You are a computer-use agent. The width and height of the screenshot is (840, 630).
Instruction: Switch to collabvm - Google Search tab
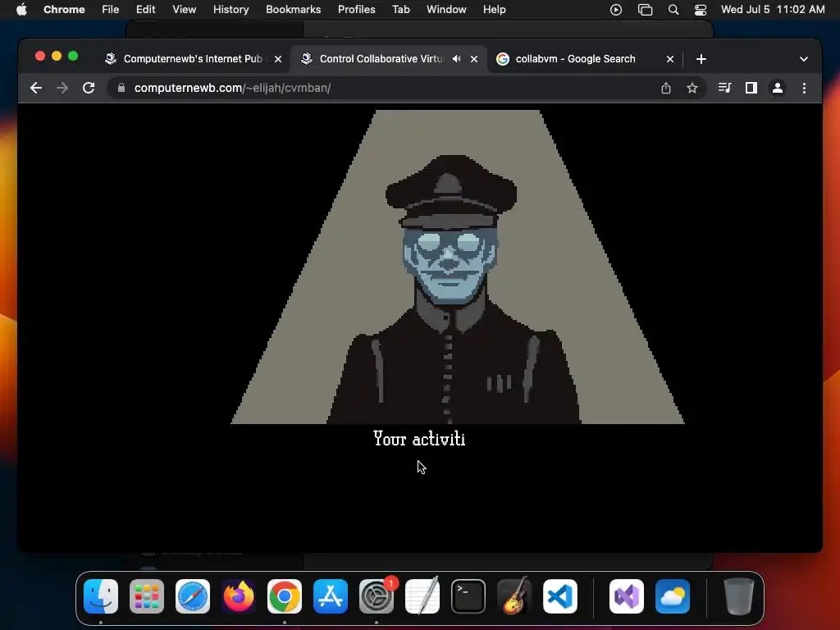584,59
